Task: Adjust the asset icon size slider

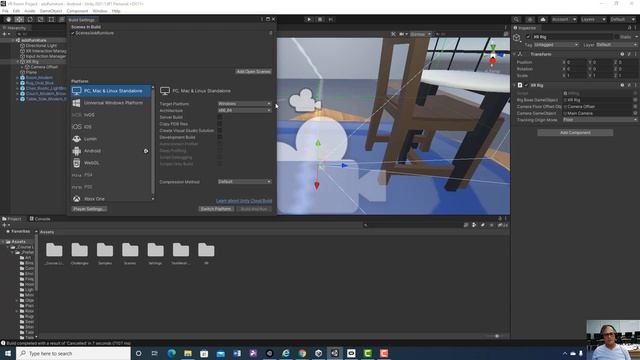Action: tap(497, 336)
